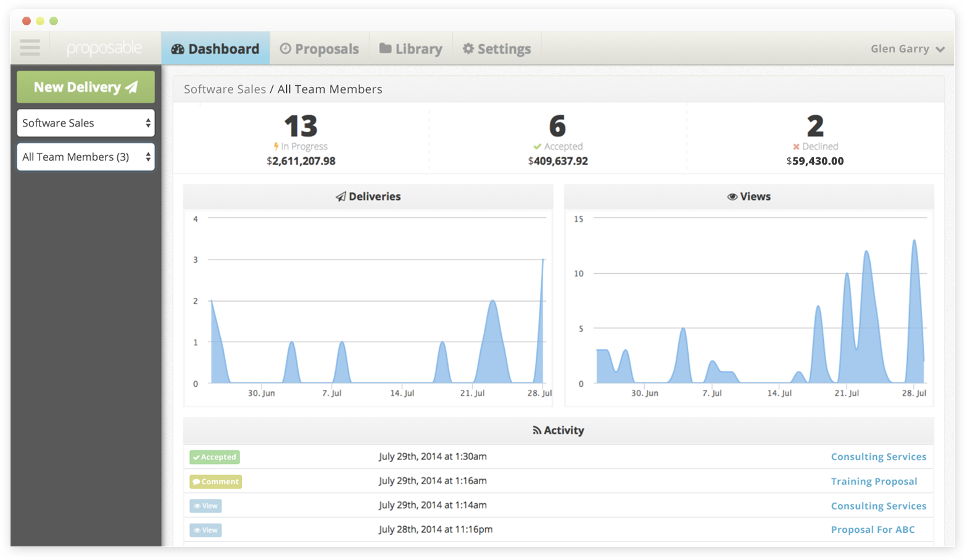Click the yellow Comment activity badge
Image resolution: width=967 pixels, height=560 pixels.
(215, 482)
